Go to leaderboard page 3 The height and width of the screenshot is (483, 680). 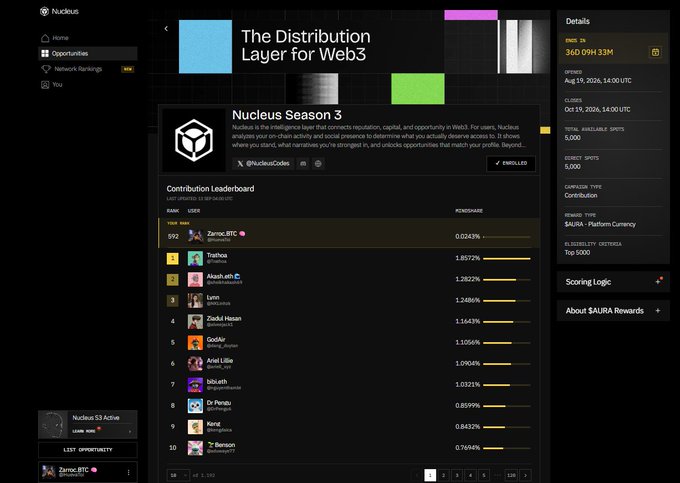(x=457, y=475)
